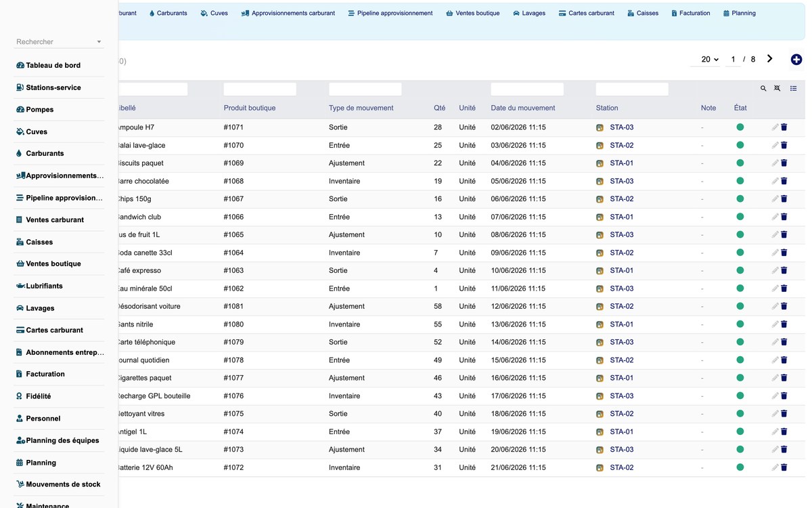Click the blue plus add-record icon

click(x=796, y=60)
